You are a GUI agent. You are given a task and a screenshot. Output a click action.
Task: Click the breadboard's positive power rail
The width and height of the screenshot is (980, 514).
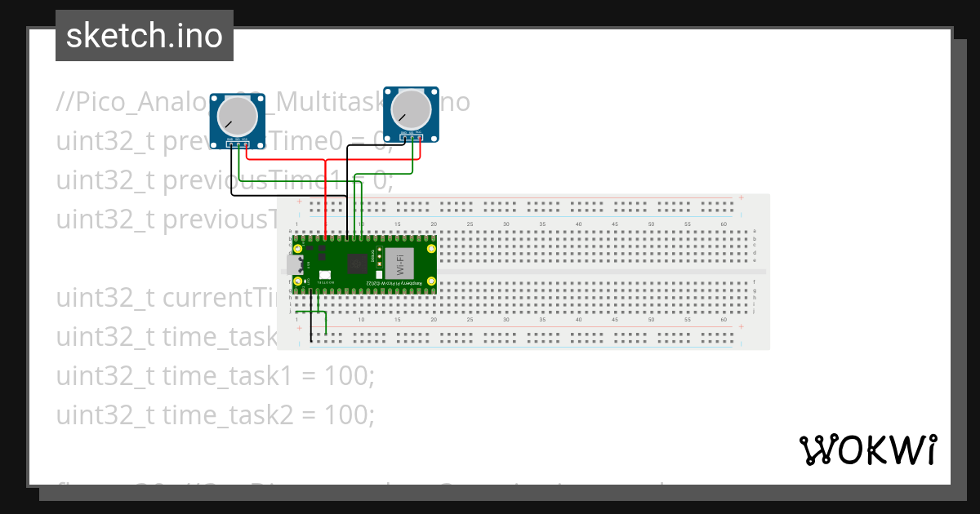[572, 202]
